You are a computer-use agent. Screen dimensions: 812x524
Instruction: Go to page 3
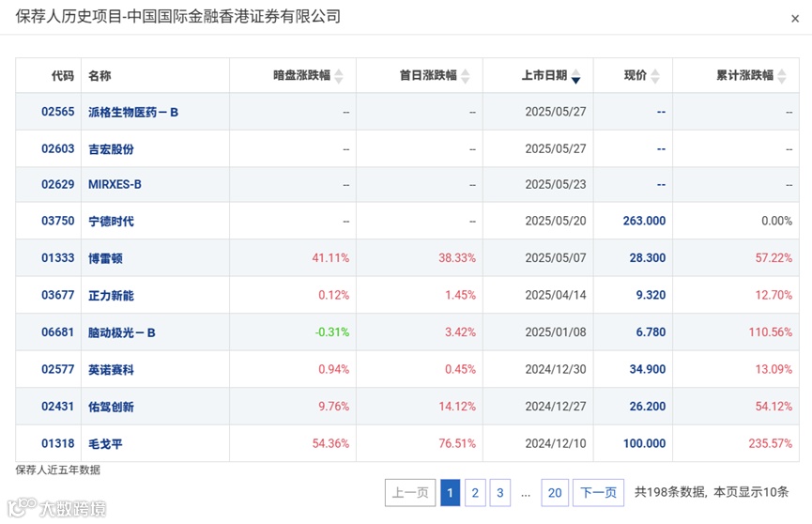pyautogui.click(x=499, y=492)
